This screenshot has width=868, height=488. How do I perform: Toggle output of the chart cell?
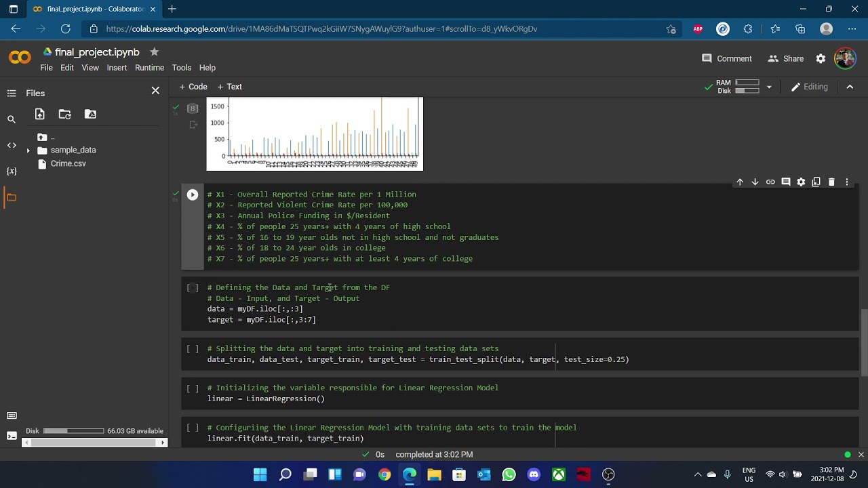(193, 125)
